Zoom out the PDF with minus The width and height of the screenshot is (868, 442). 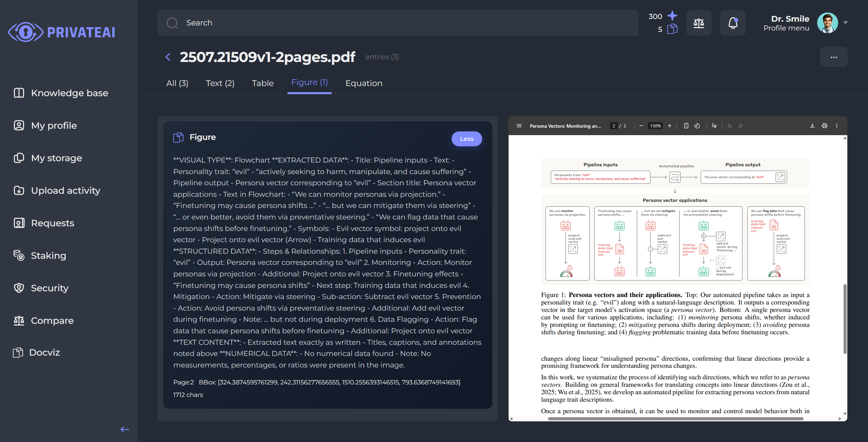(641, 126)
